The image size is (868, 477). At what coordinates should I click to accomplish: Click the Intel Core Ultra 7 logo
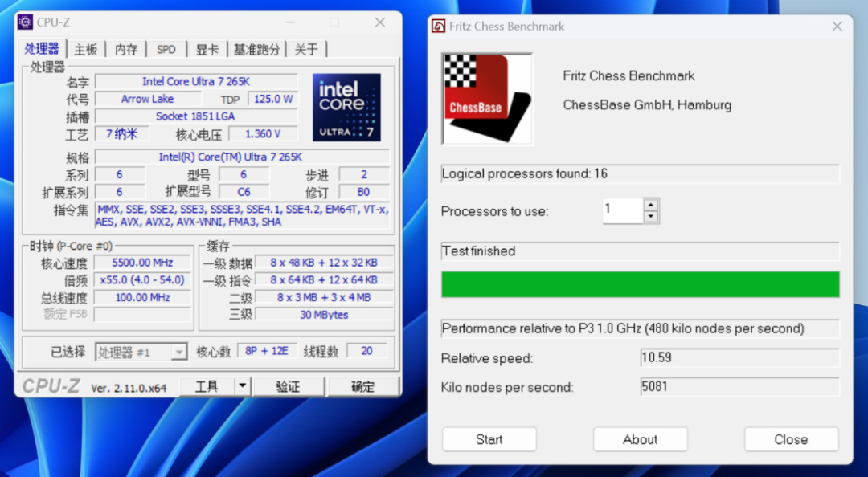coord(346,107)
